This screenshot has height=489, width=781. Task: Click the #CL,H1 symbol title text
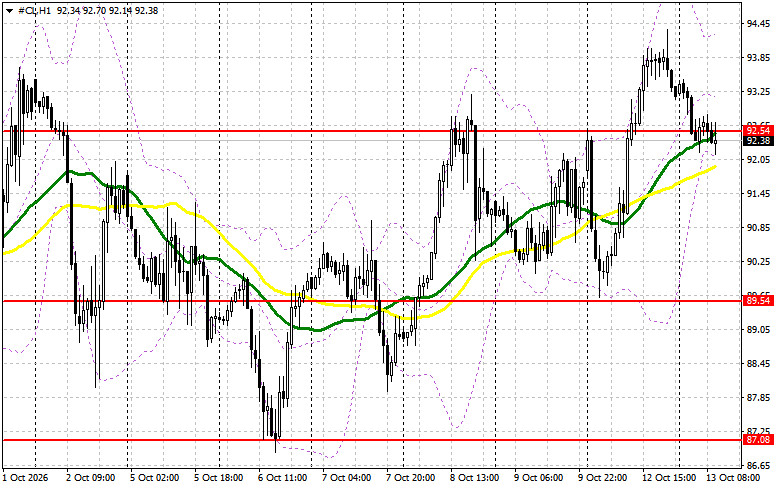pyautogui.click(x=34, y=10)
